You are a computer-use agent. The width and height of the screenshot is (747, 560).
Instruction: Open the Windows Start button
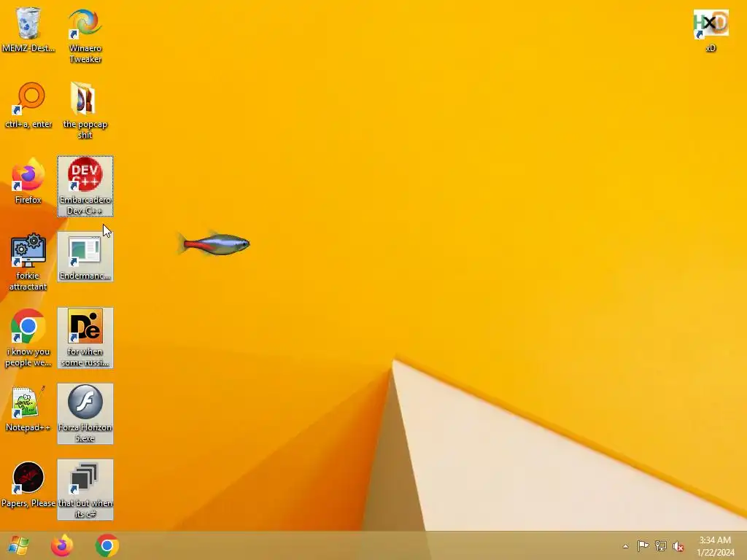coord(18,545)
